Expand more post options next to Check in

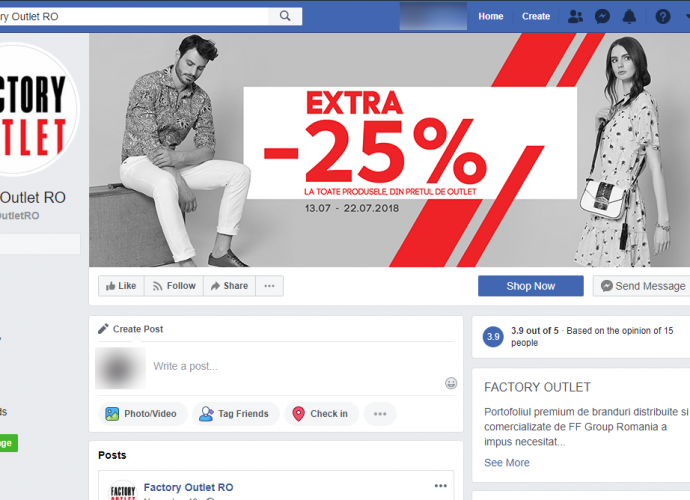380,414
